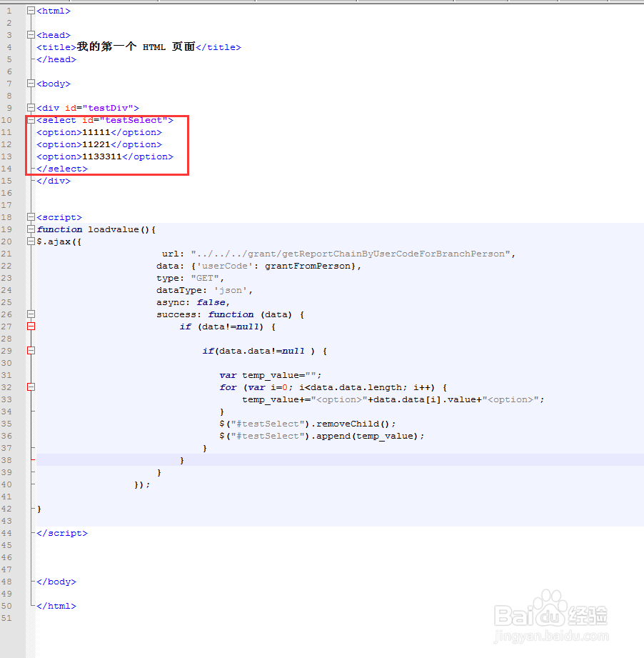Click the 'userCode' key string

coord(225,266)
